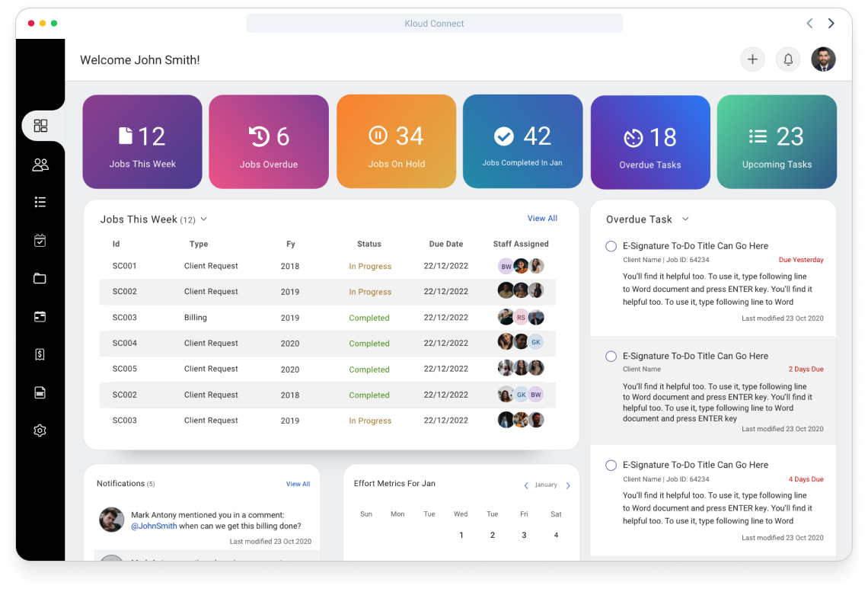Open the dashboard grid icon in sidebar

(40, 126)
